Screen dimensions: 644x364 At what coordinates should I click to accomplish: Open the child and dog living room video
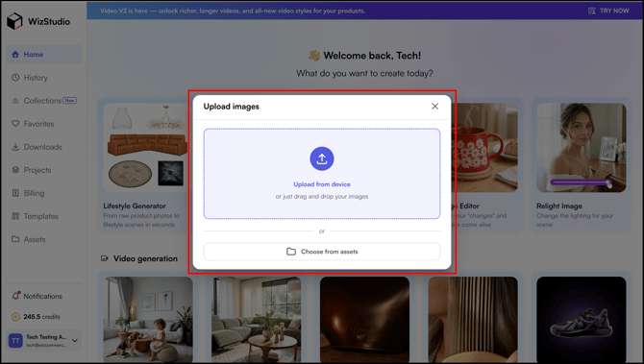pyautogui.click(x=148, y=320)
